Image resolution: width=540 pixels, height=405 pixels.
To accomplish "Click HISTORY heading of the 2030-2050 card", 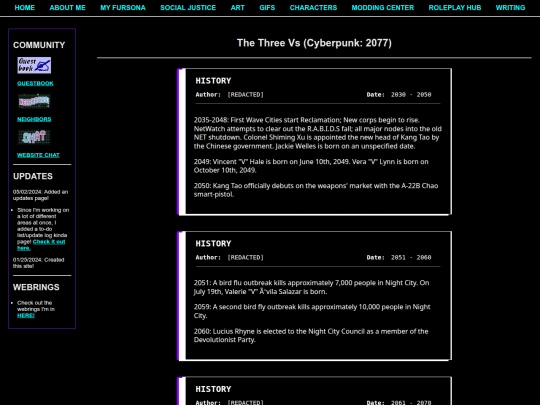I will click(213, 81).
